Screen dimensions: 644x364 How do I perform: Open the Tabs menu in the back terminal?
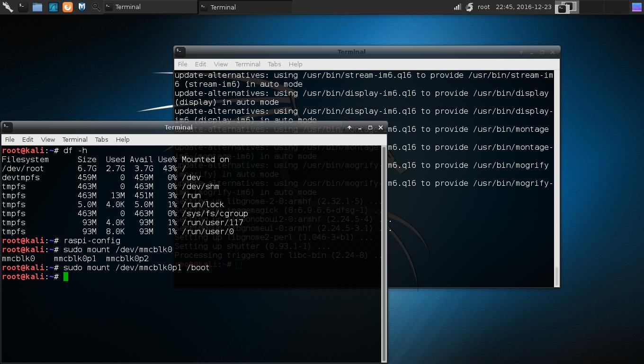pos(274,64)
